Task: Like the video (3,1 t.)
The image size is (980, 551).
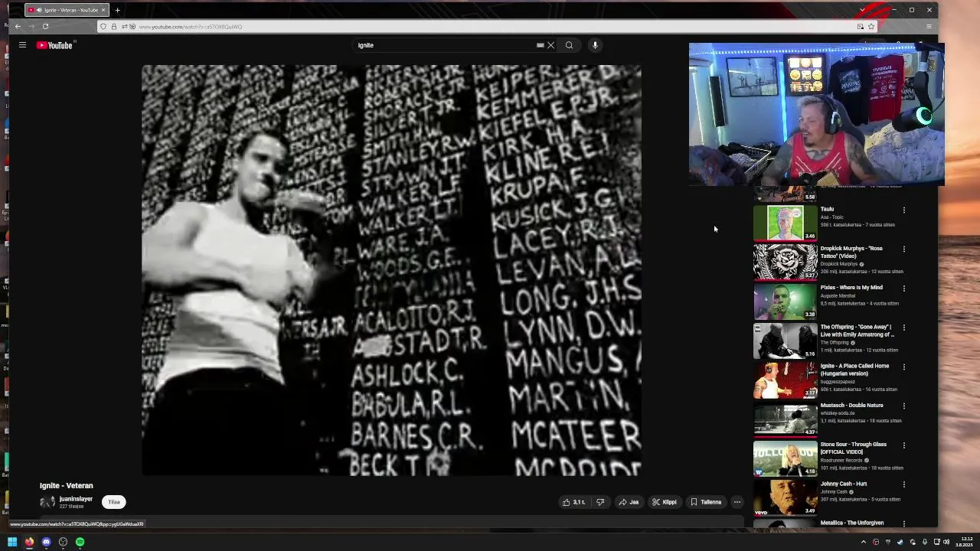Action: (x=574, y=502)
